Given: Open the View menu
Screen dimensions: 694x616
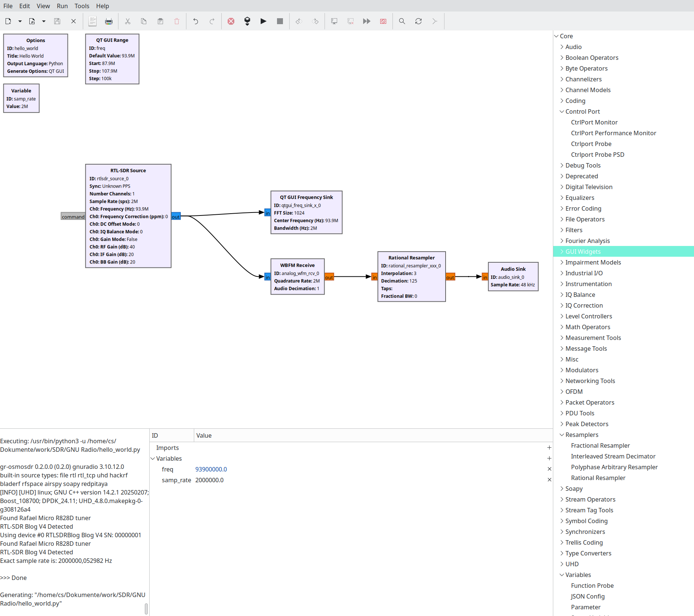Looking at the screenshot, I should (x=43, y=6).
